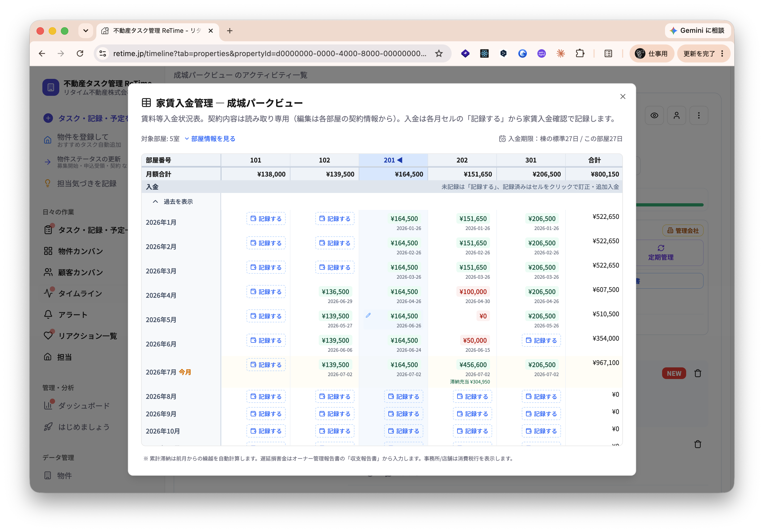The width and height of the screenshot is (764, 532).
Task: Open the Extensions puzzle icon
Action: click(580, 53)
